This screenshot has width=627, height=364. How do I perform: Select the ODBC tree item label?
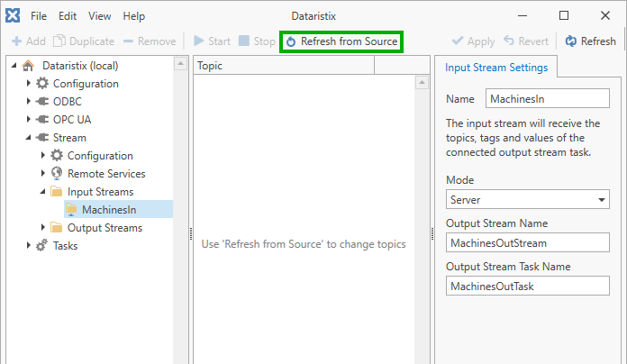68,102
